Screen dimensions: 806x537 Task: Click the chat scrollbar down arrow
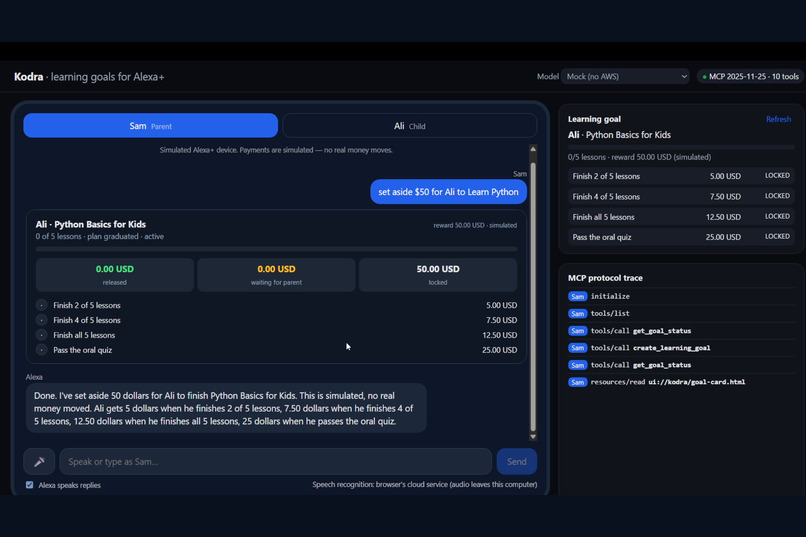coord(533,437)
